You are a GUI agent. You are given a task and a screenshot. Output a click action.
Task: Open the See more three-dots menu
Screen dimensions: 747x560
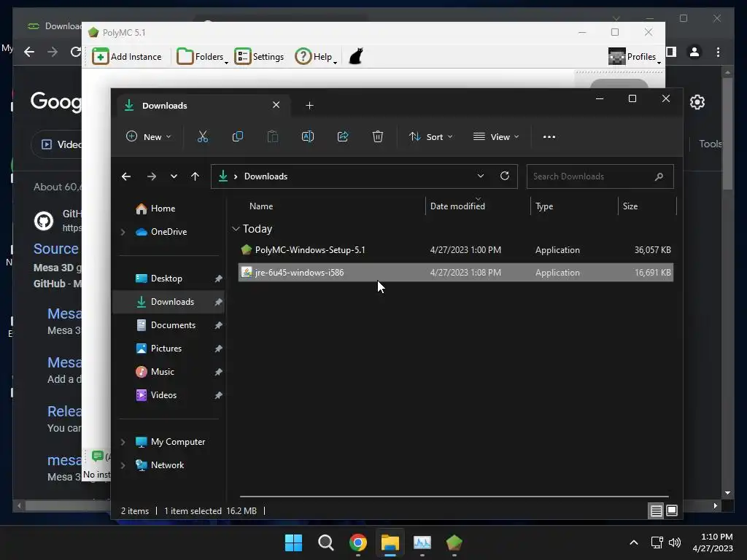tap(549, 136)
